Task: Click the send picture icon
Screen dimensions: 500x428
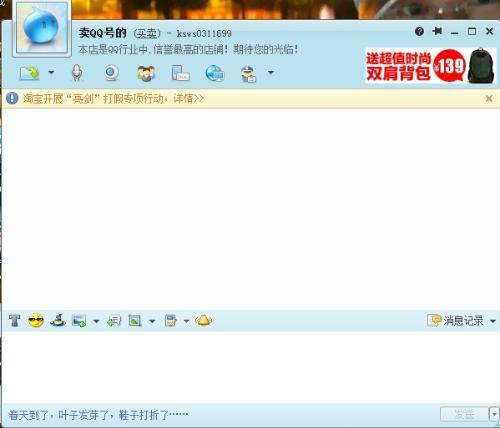Action: pyautogui.click(x=79, y=321)
